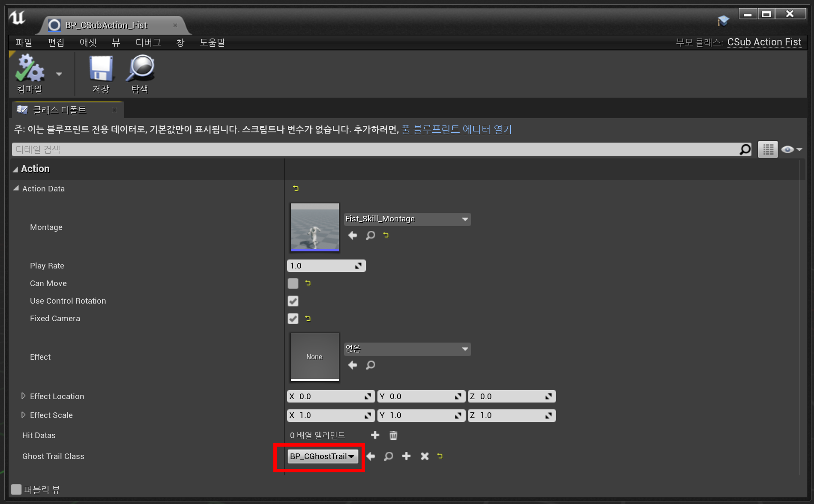814x504 pixels.
Task: Open the View menu
Action: [x=116, y=42]
